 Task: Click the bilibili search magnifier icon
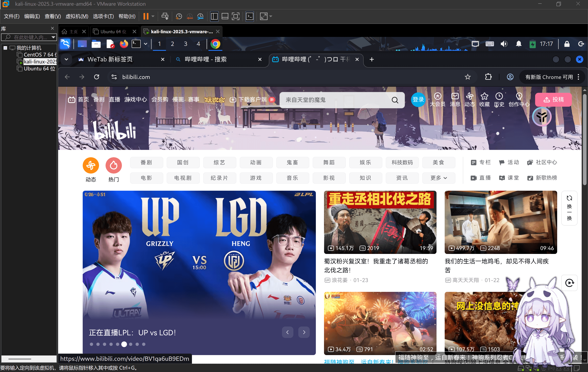(395, 100)
